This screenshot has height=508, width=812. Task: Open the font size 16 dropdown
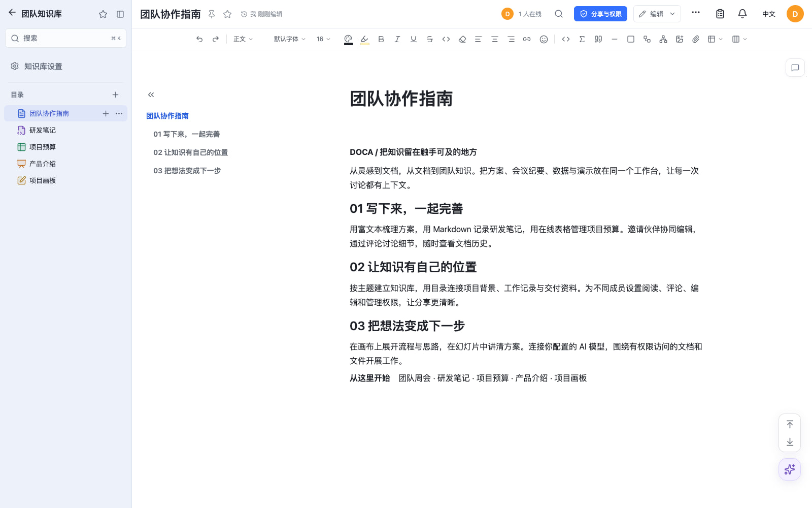click(x=323, y=39)
